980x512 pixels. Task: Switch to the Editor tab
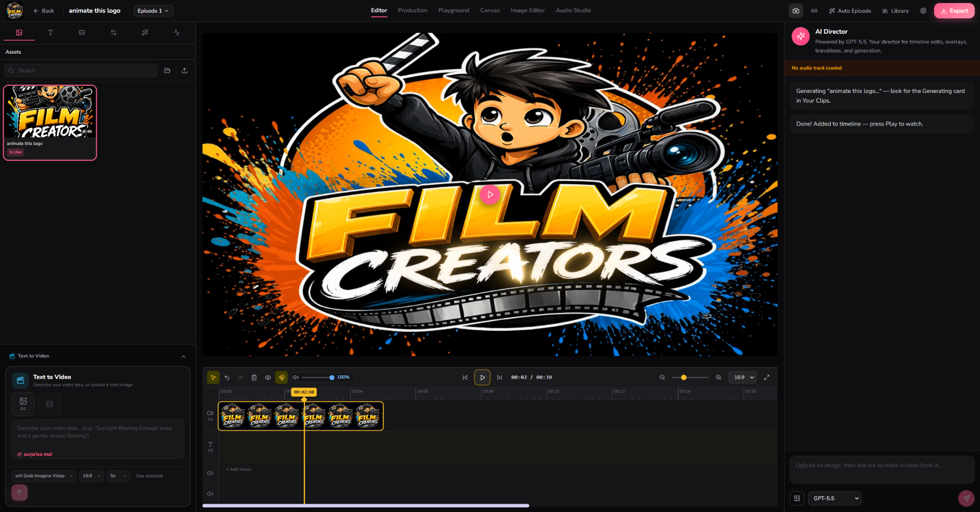point(379,10)
